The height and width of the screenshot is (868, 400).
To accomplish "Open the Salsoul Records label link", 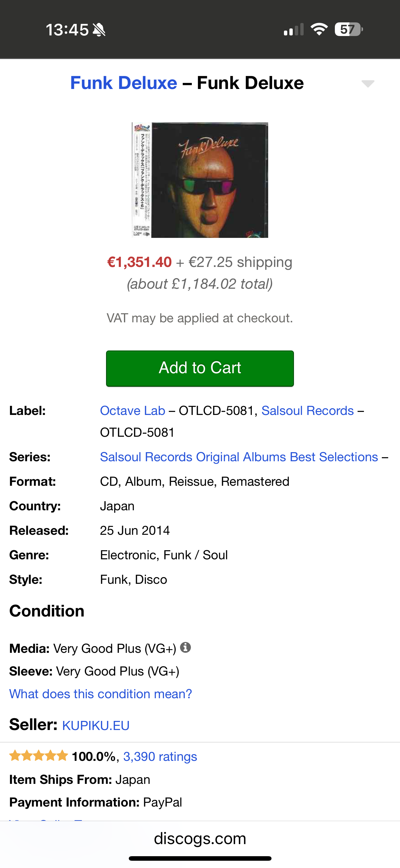I will click(308, 410).
